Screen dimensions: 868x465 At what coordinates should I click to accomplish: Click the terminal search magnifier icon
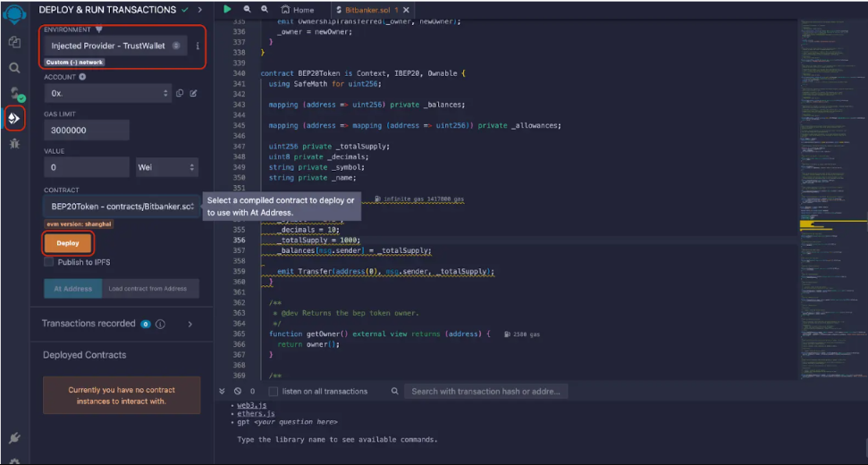[x=395, y=391]
